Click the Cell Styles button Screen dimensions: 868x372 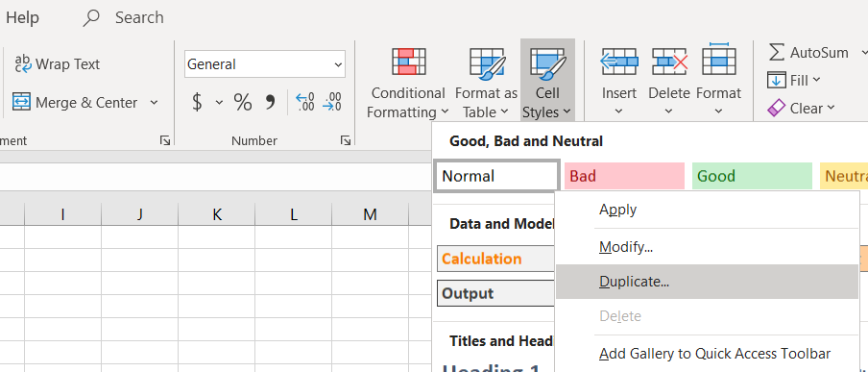[547, 82]
